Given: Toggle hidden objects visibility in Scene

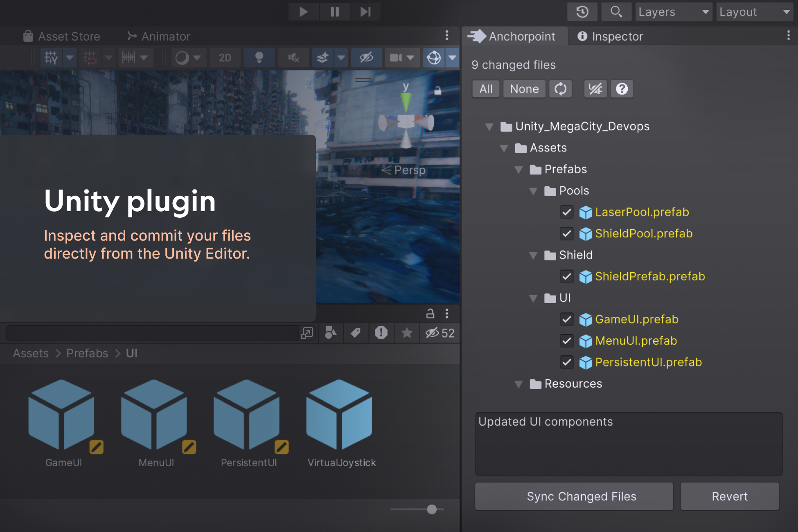Looking at the screenshot, I should pos(367,58).
